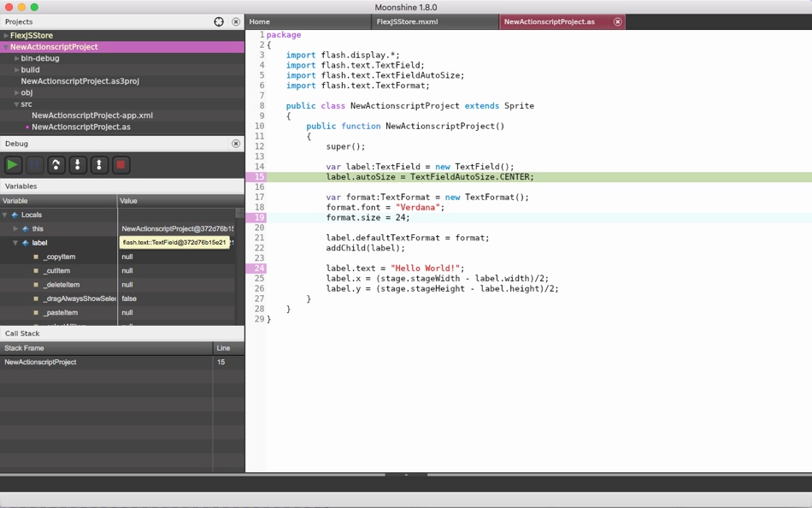Viewport: 812px width, 508px height.
Task: Click the Step Over debug icon
Action: click(x=56, y=165)
